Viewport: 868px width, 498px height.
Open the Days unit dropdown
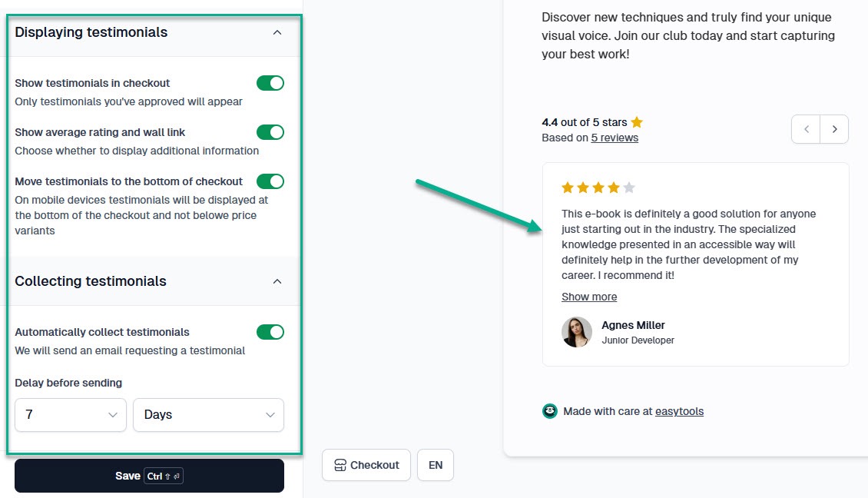click(x=209, y=415)
